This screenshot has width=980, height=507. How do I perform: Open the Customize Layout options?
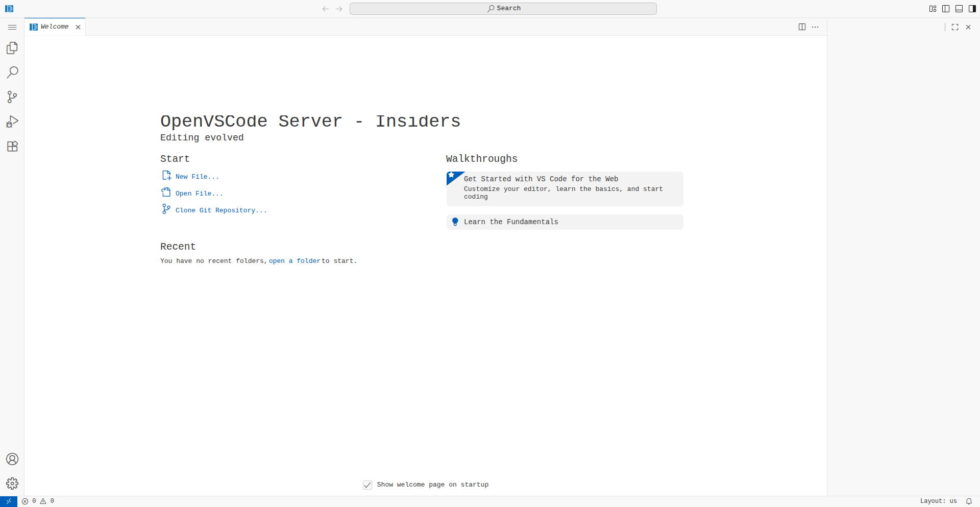(933, 9)
